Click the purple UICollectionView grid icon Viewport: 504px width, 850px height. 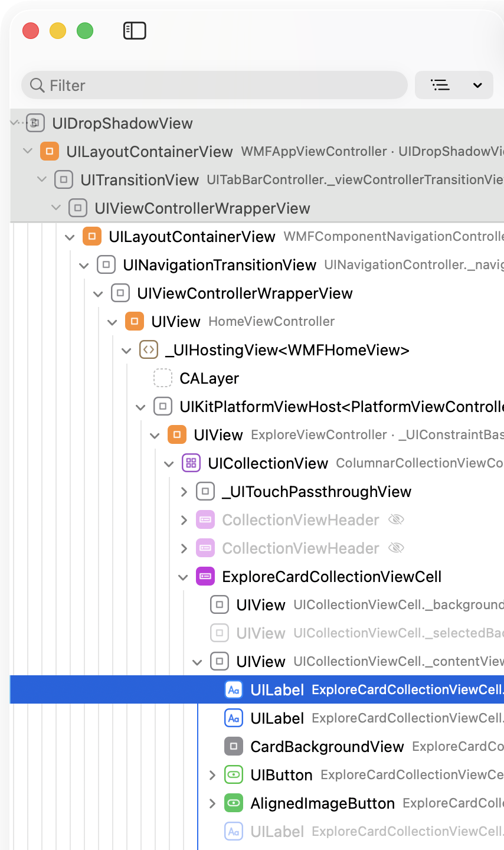tap(191, 463)
